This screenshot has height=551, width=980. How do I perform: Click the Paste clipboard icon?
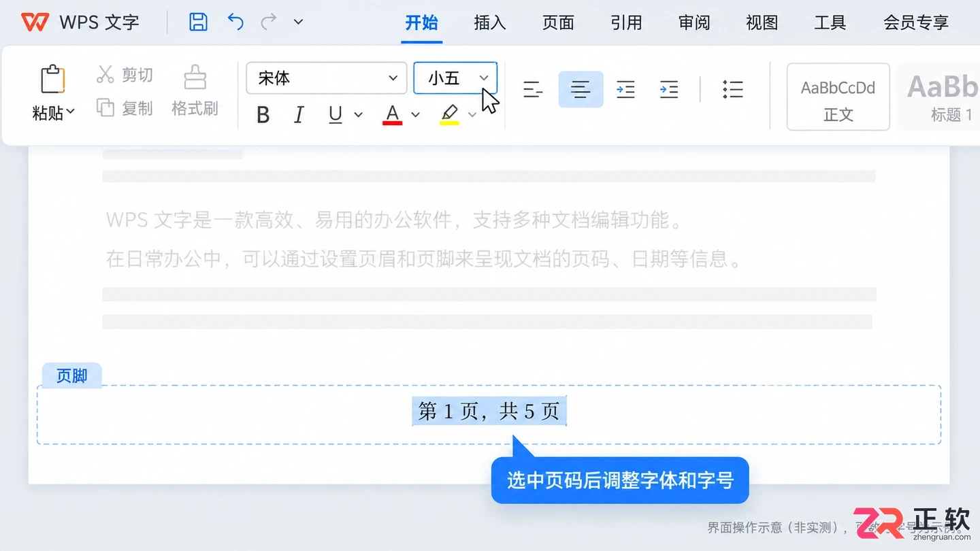coord(52,80)
